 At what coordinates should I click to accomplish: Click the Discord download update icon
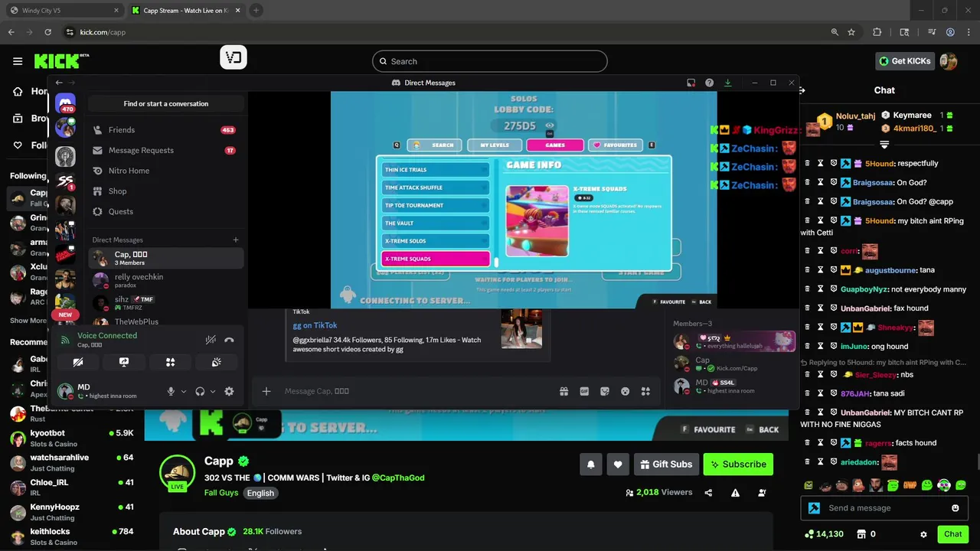tap(728, 83)
